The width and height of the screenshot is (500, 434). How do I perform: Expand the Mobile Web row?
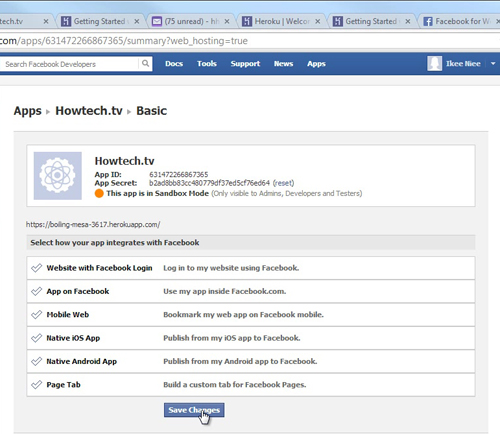coord(251,315)
